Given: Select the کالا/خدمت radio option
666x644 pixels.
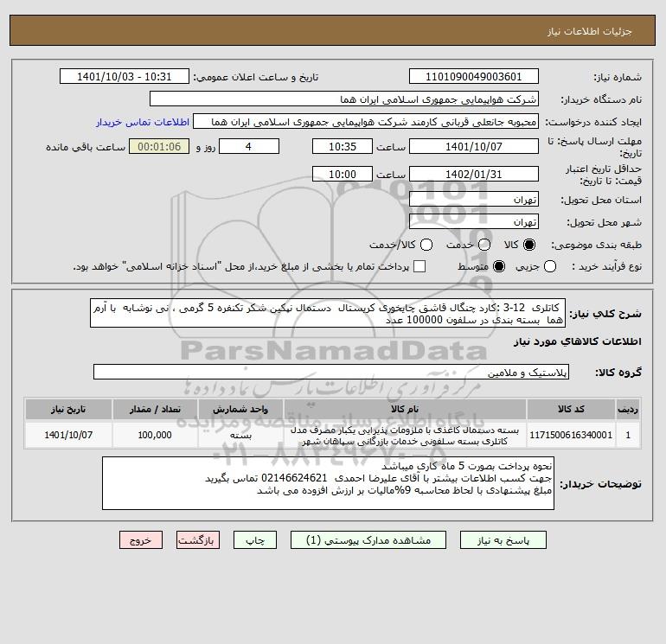Looking at the screenshot, I should click(x=426, y=245).
